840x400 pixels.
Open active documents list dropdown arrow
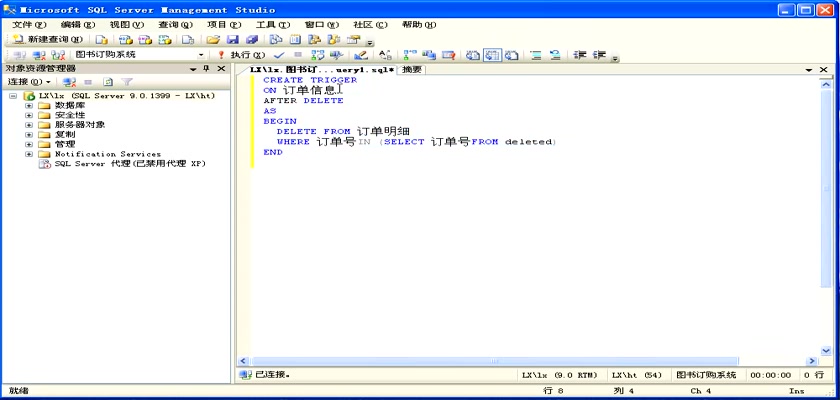(x=809, y=70)
